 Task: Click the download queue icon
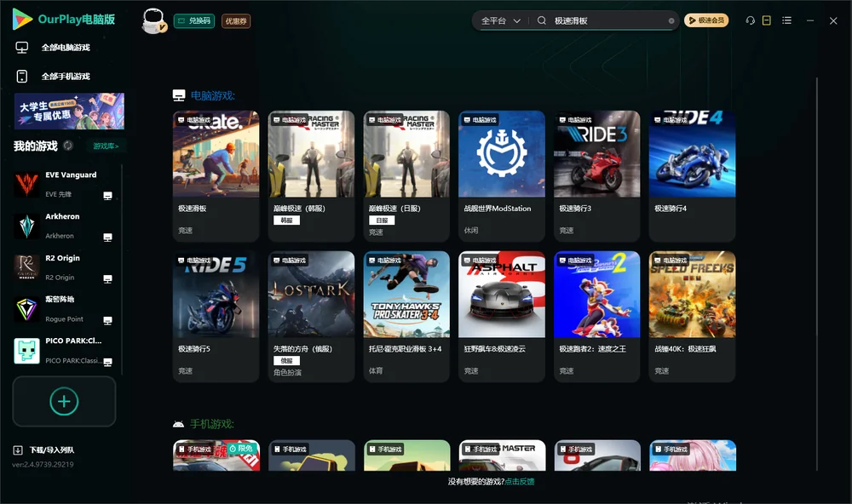[x=18, y=450]
